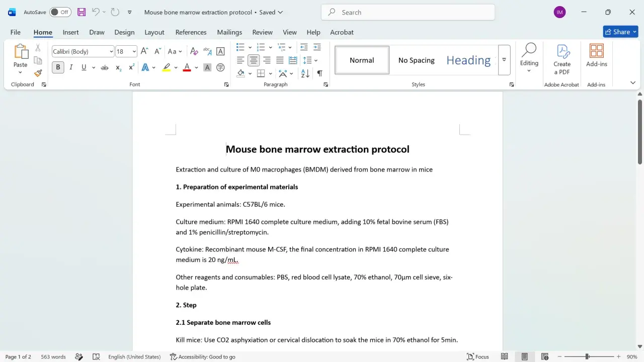Clear all formatting icon
The width and height of the screenshot is (644, 362).
point(194,51)
